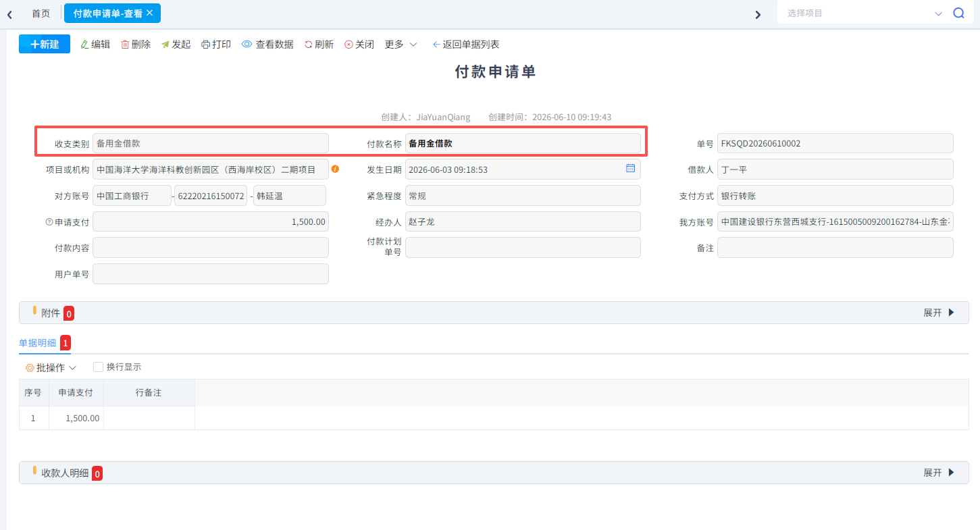Image resolution: width=980 pixels, height=530 pixels.
Task: Open the 更多 dropdown menu
Action: pyautogui.click(x=401, y=45)
